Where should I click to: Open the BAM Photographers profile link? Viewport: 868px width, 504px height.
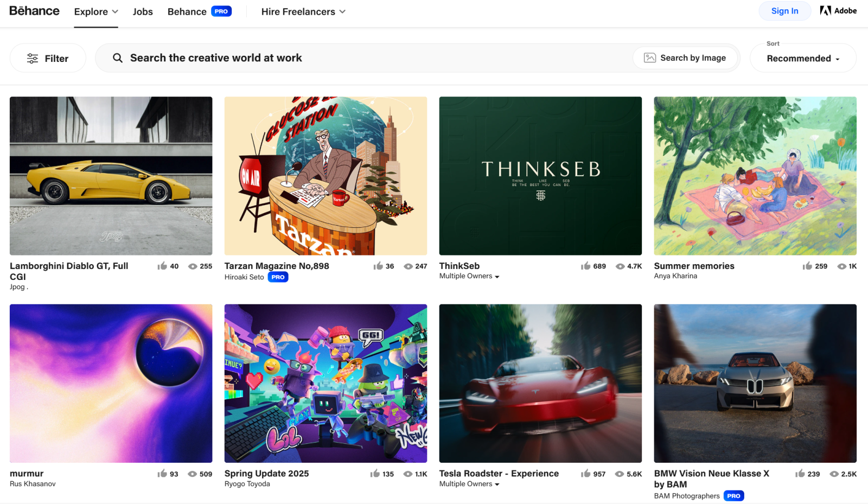point(687,496)
